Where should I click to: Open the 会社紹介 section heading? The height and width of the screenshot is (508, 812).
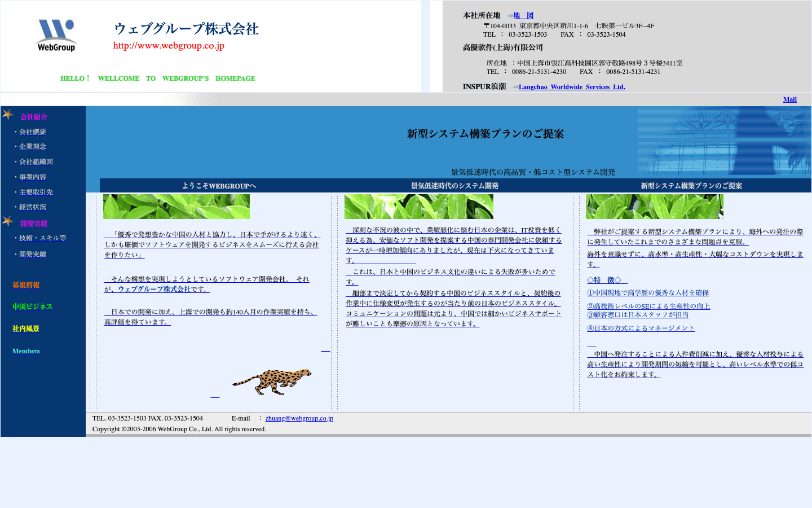(x=34, y=117)
